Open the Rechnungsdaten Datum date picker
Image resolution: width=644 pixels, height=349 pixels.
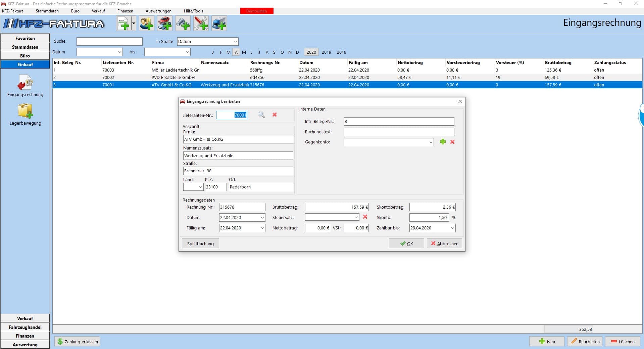(262, 218)
